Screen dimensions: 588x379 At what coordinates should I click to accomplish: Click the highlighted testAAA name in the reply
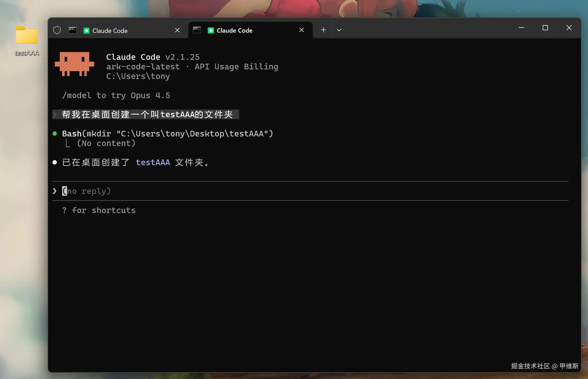point(153,162)
